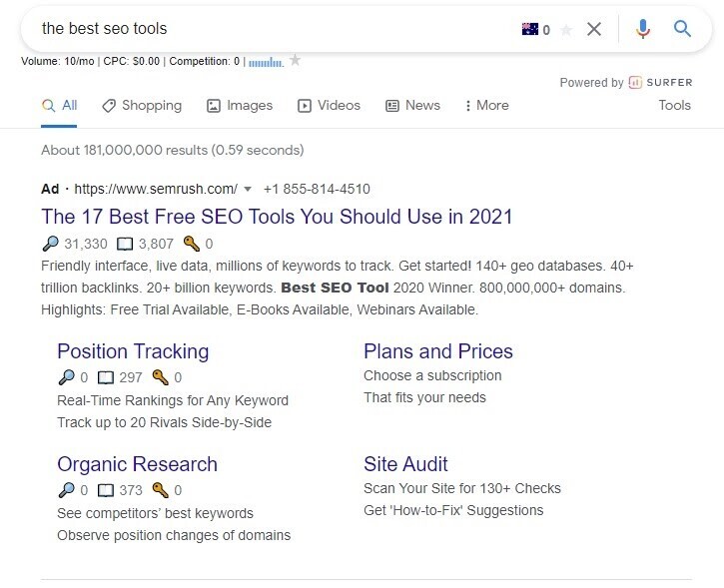
Task: Click the key icon under the main ad title
Action: click(191, 244)
